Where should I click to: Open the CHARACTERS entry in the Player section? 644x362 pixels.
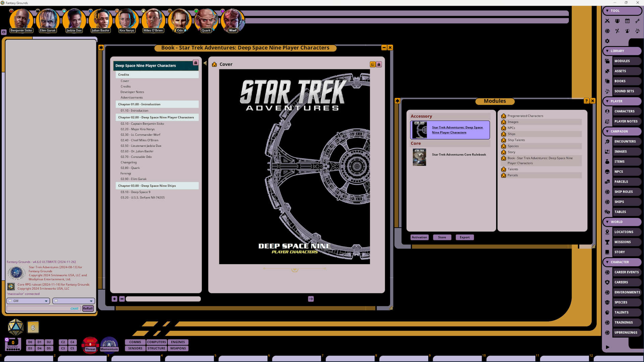(x=626, y=111)
